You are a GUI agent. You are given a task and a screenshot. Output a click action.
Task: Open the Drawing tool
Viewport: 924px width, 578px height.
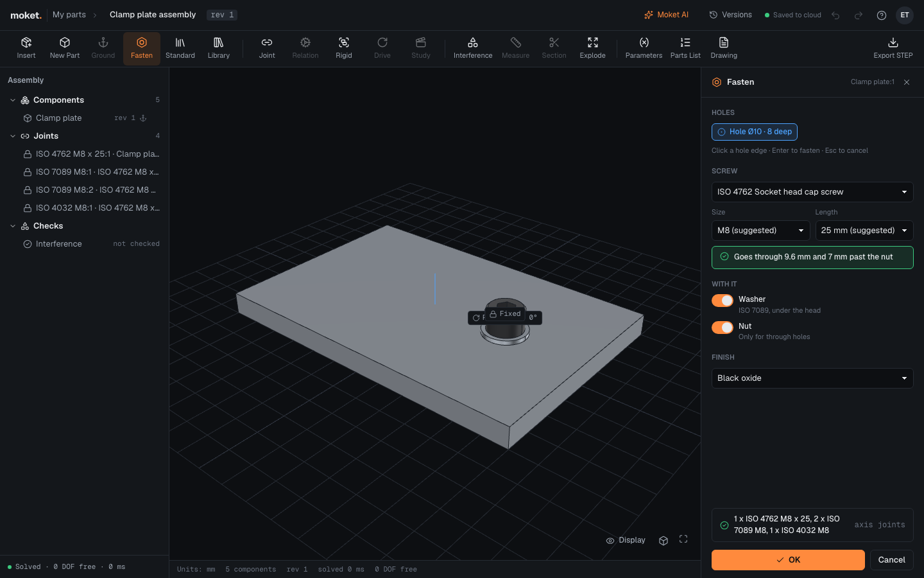(x=724, y=48)
